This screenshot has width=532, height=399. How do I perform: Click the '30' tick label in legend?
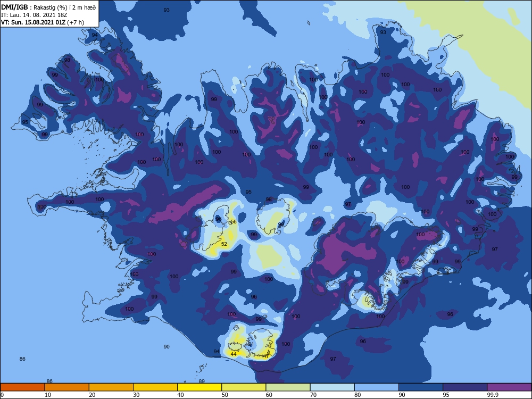(136, 395)
